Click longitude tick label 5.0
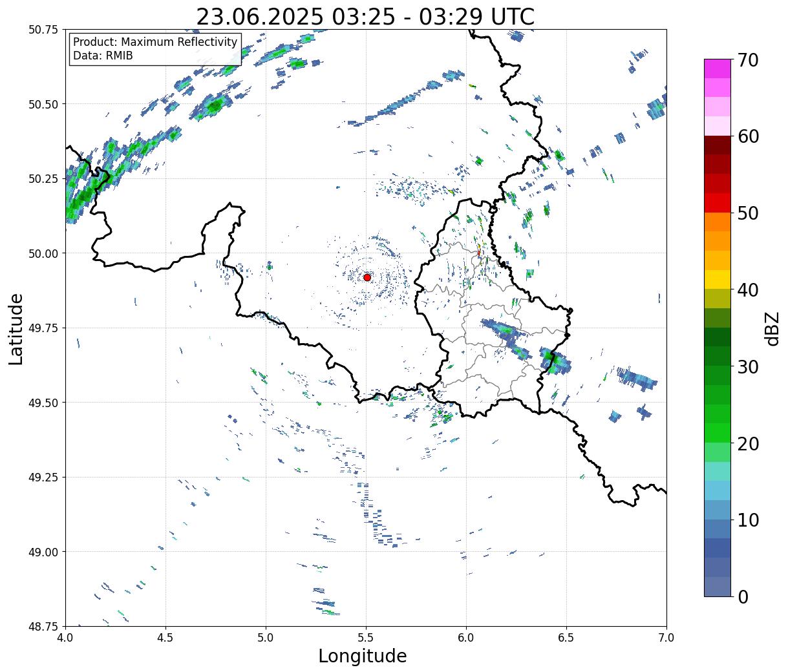Screen dimensions: 788x672 click(x=266, y=637)
